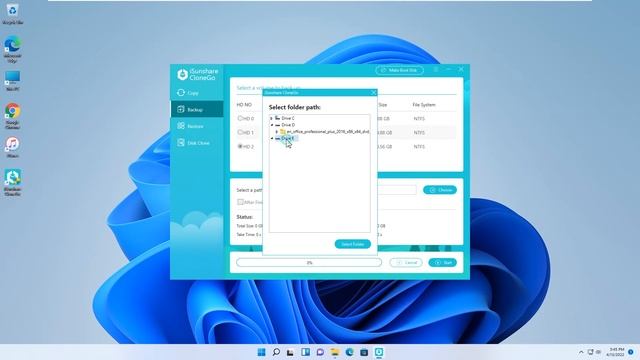This screenshot has height=360, width=640.
Task: Click the backup path input field
Action: (x=396, y=190)
